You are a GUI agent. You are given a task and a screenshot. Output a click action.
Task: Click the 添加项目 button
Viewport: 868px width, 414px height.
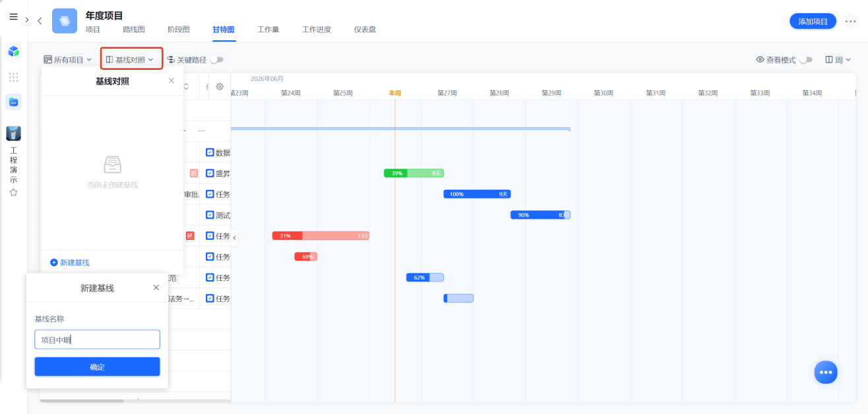pos(813,21)
